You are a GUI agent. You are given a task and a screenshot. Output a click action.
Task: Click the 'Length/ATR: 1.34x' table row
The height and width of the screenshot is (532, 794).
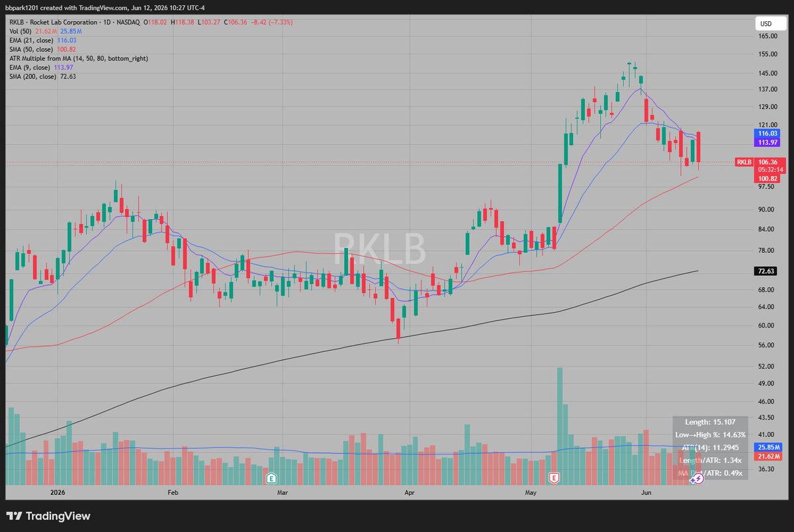(x=711, y=460)
